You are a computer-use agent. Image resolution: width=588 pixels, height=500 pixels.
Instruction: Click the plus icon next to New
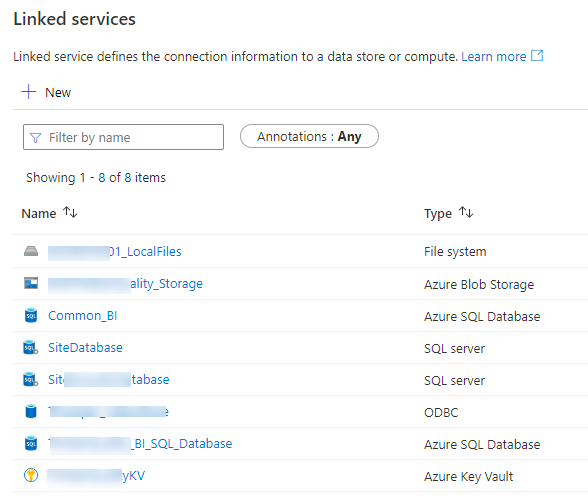pos(28,92)
